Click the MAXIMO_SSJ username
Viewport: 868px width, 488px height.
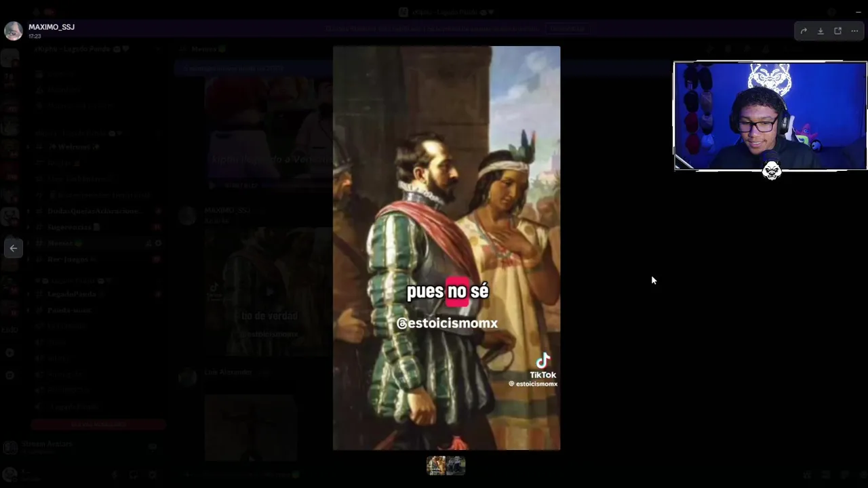point(52,27)
